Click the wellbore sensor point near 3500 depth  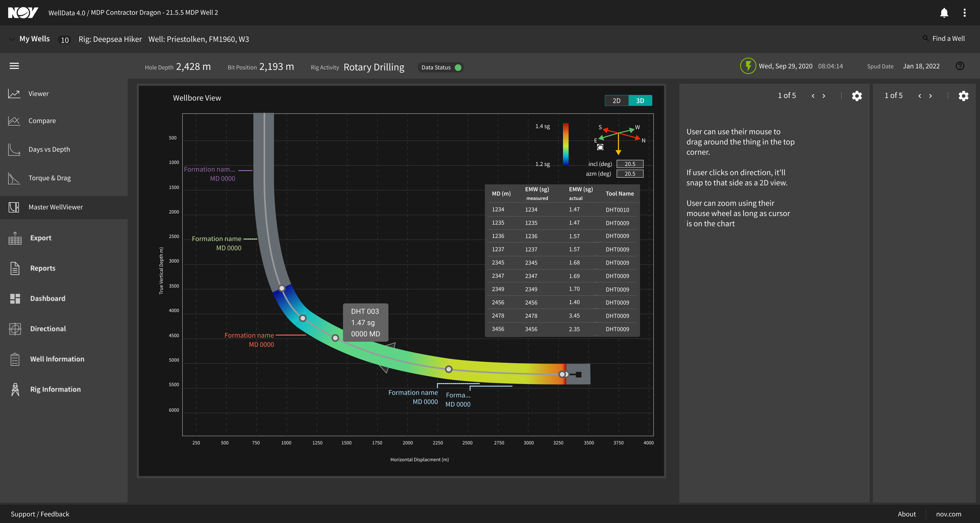[x=282, y=288]
